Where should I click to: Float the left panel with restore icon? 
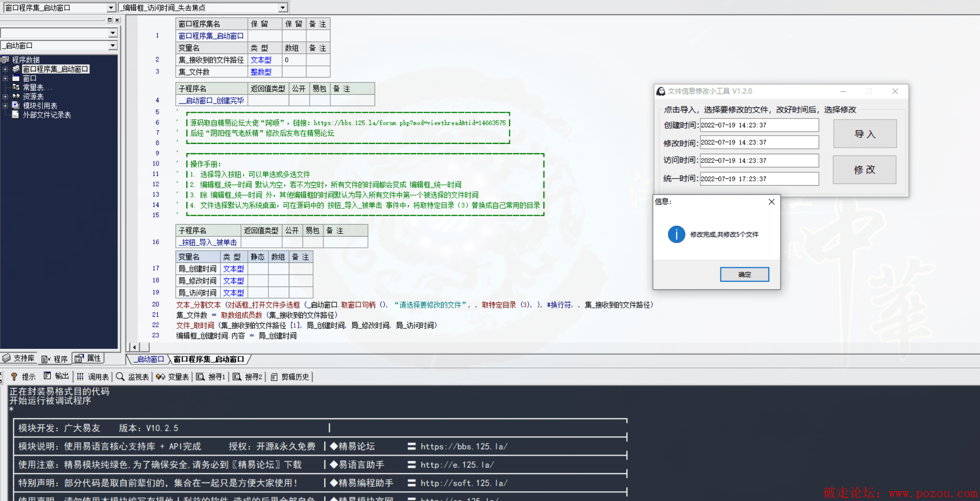tap(110, 20)
